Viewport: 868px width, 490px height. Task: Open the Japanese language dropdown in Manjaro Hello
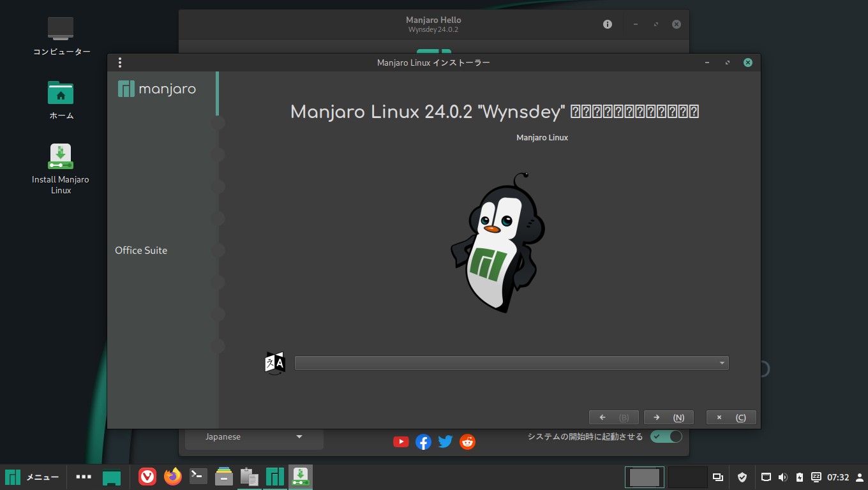click(x=254, y=437)
